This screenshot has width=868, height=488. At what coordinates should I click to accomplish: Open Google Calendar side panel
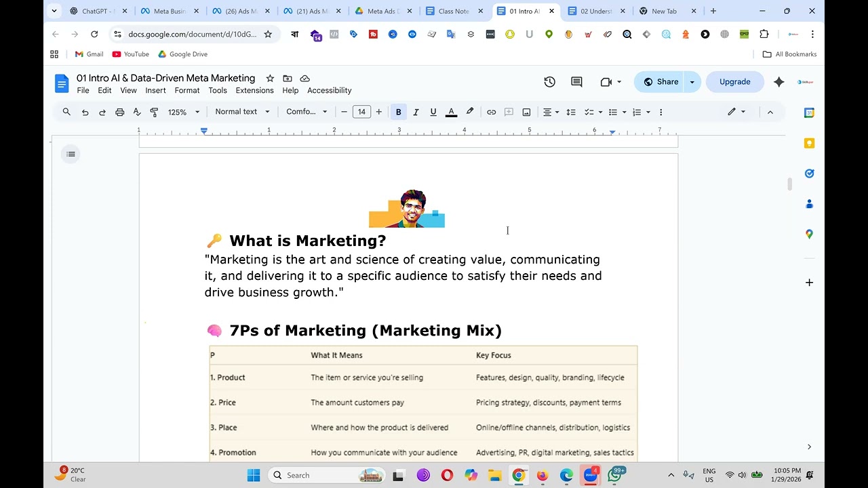809,113
